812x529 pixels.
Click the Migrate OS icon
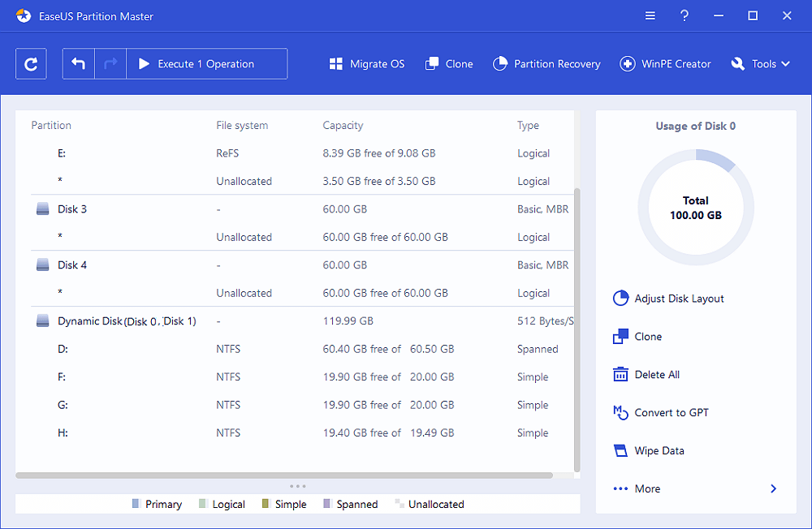tap(336, 64)
